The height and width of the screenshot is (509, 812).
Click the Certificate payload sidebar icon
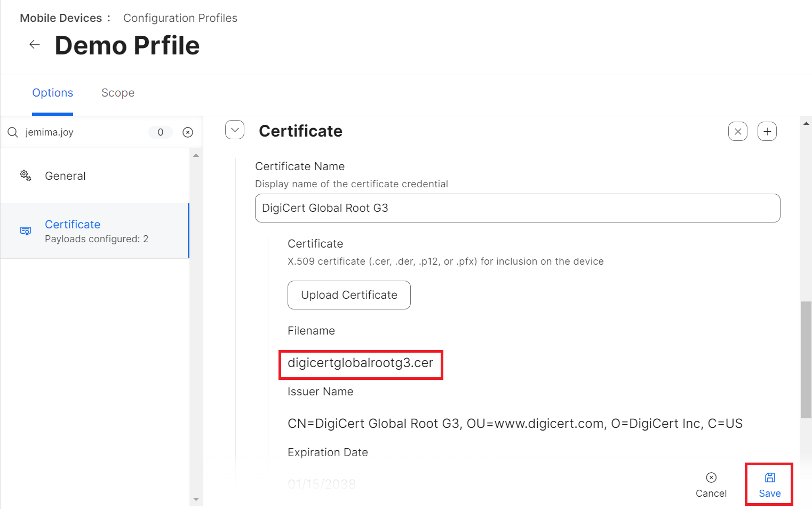(26, 231)
